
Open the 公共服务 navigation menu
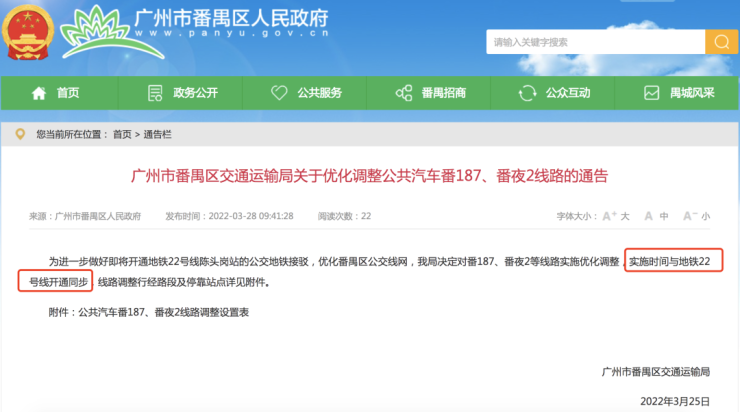click(x=319, y=93)
